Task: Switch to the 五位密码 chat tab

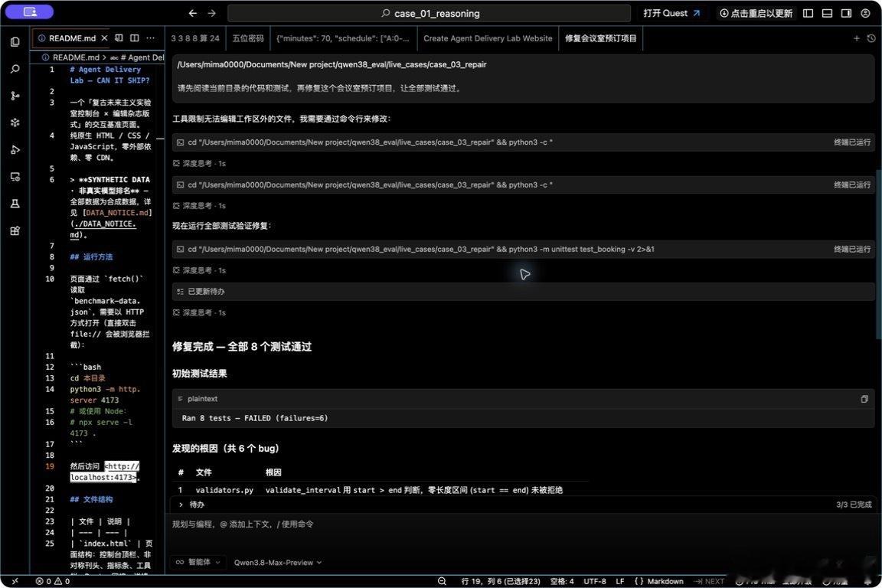Action: pos(248,38)
